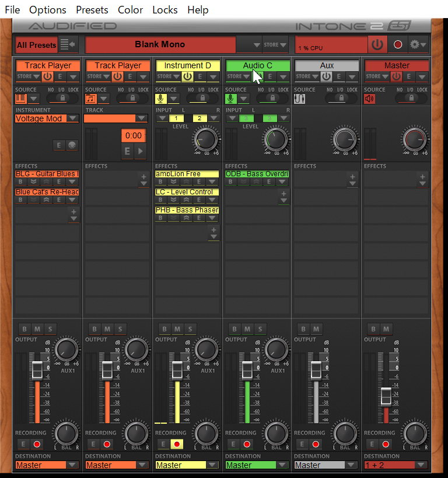Select the BLG - Guitar Blues effect

pyautogui.click(x=47, y=174)
